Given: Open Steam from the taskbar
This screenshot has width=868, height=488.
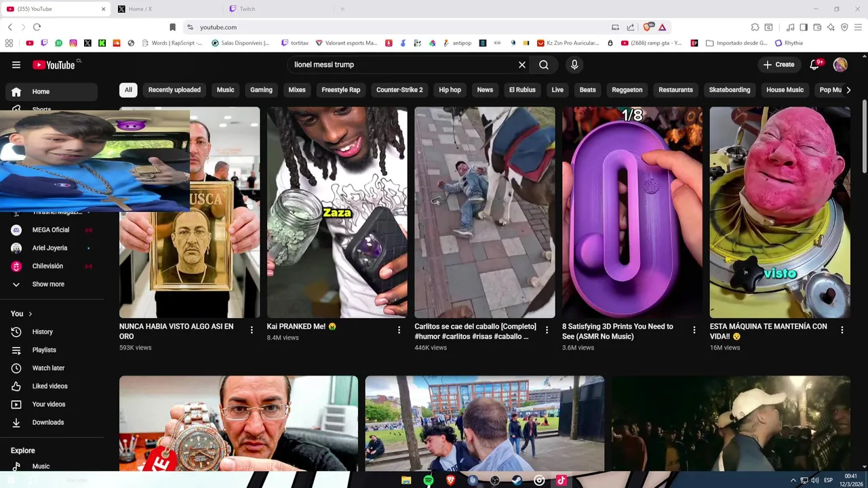Looking at the screenshot, I should click(x=517, y=481).
